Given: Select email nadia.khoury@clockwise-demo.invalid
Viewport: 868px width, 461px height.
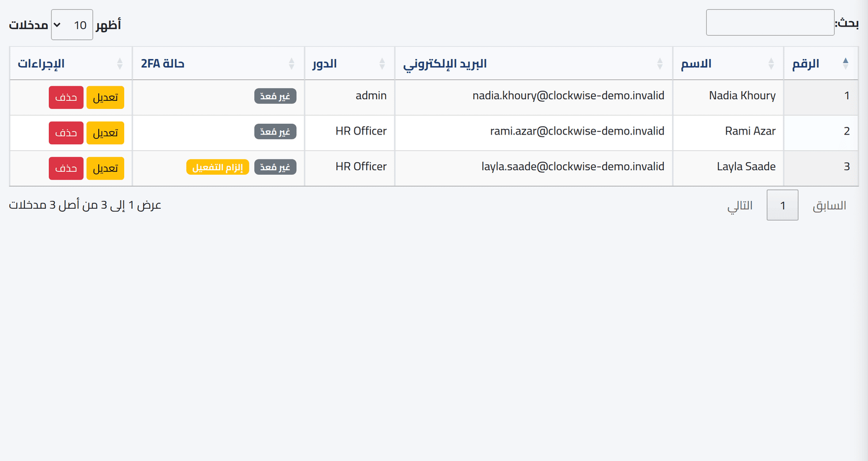Looking at the screenshot, I should [569, 95].
